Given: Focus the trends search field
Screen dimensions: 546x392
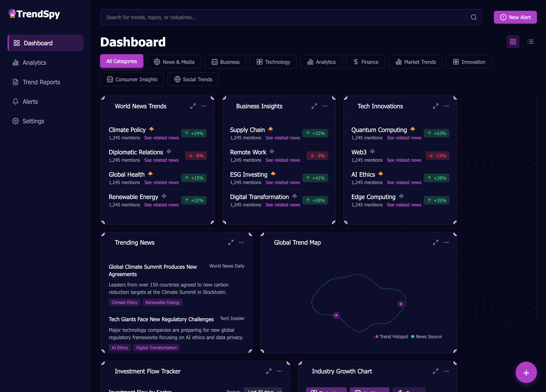Looking at the screenshot, I should 291,17.
